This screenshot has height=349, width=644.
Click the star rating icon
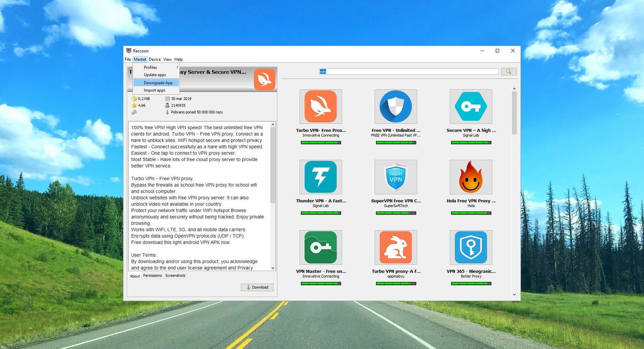134,106
